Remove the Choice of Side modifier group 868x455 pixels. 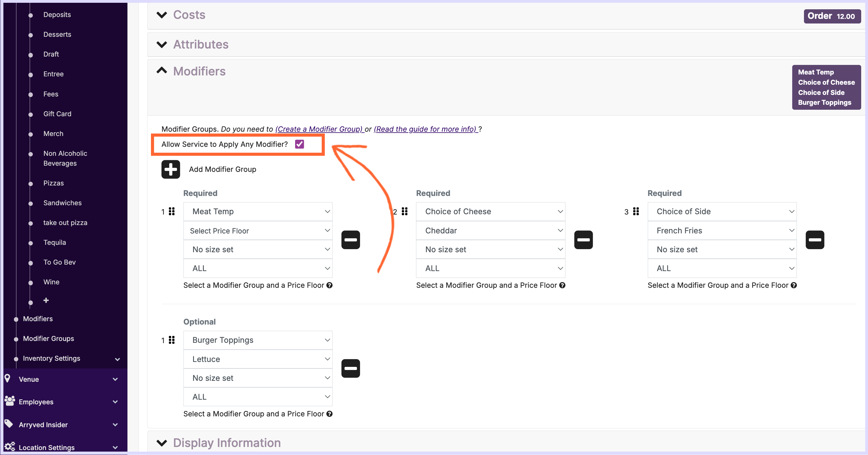[814, 240]
